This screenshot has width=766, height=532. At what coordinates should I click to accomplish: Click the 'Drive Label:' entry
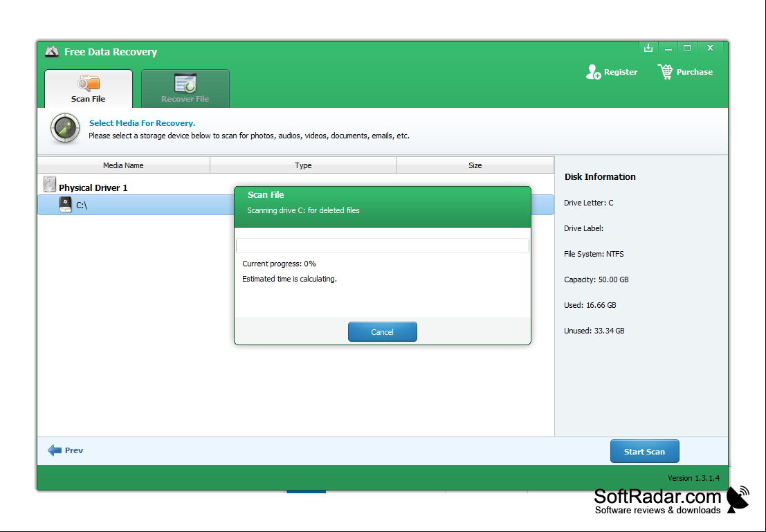[584, 228]
